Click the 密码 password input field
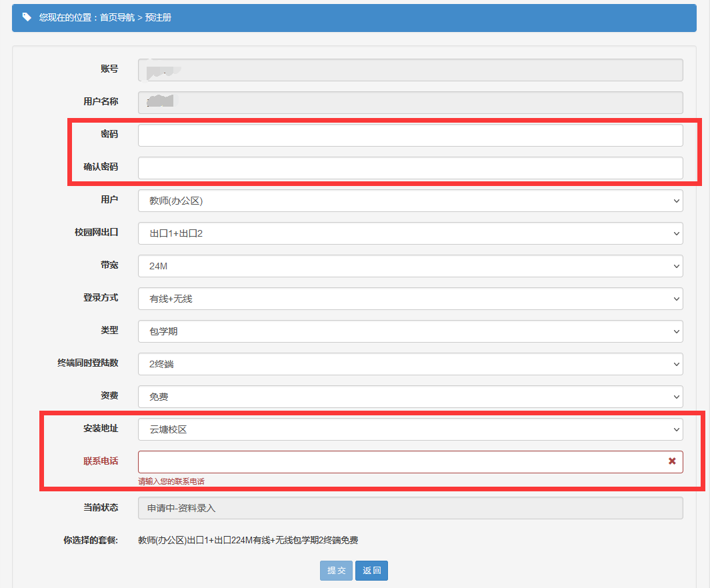710x588 pixels. coord(410,135)
